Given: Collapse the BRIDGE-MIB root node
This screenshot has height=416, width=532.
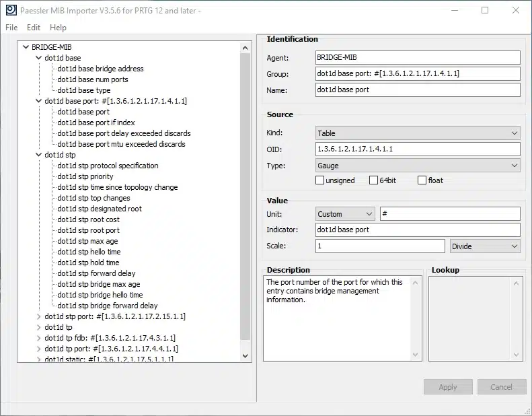Looking at the screenshot, I should [26, 47].
